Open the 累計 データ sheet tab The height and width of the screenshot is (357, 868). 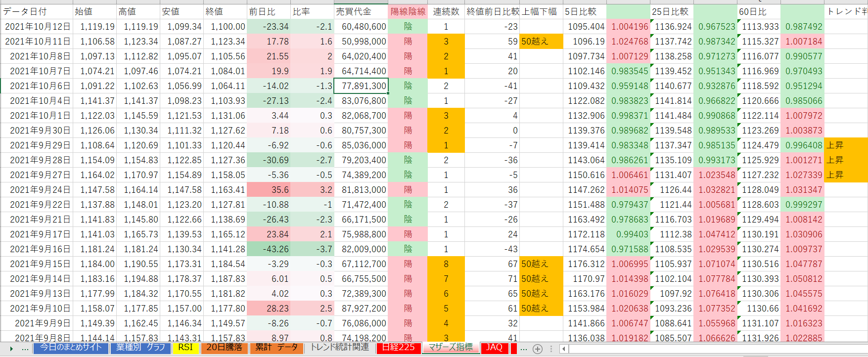pos(276,348)
